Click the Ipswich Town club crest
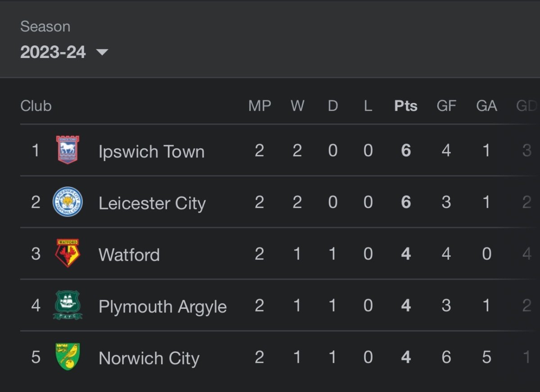540x392 pixels. tap(67, 150)
